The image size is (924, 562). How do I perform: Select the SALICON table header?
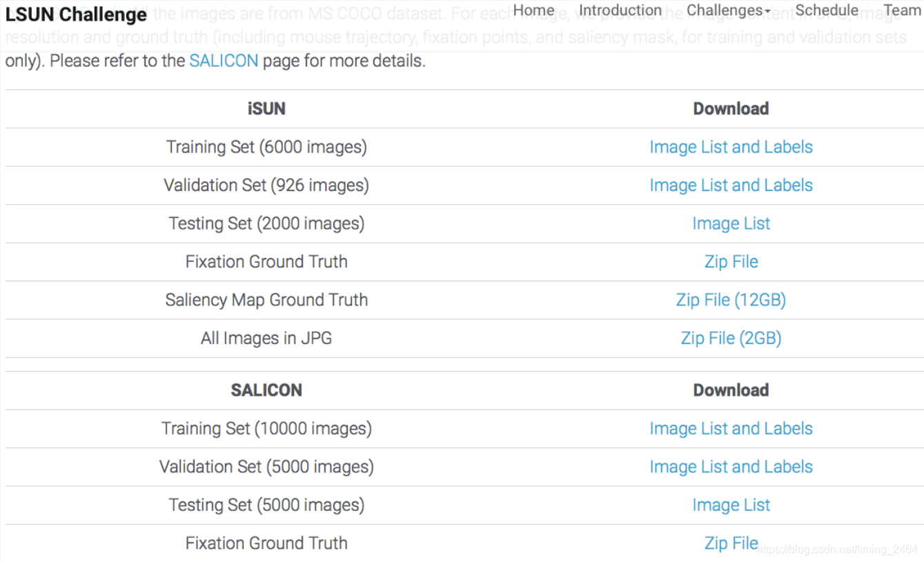pos(266,390)
